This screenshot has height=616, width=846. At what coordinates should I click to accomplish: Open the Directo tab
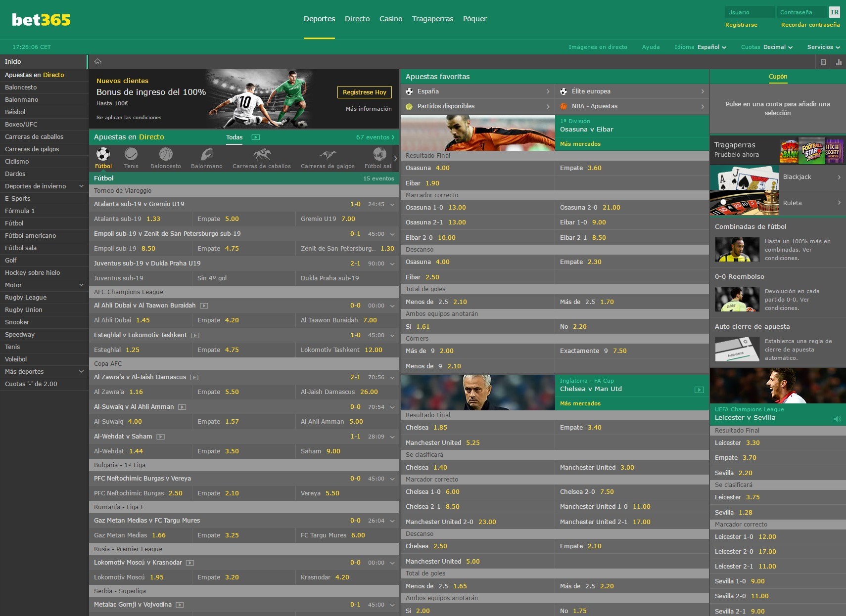(x=357, y=19)
